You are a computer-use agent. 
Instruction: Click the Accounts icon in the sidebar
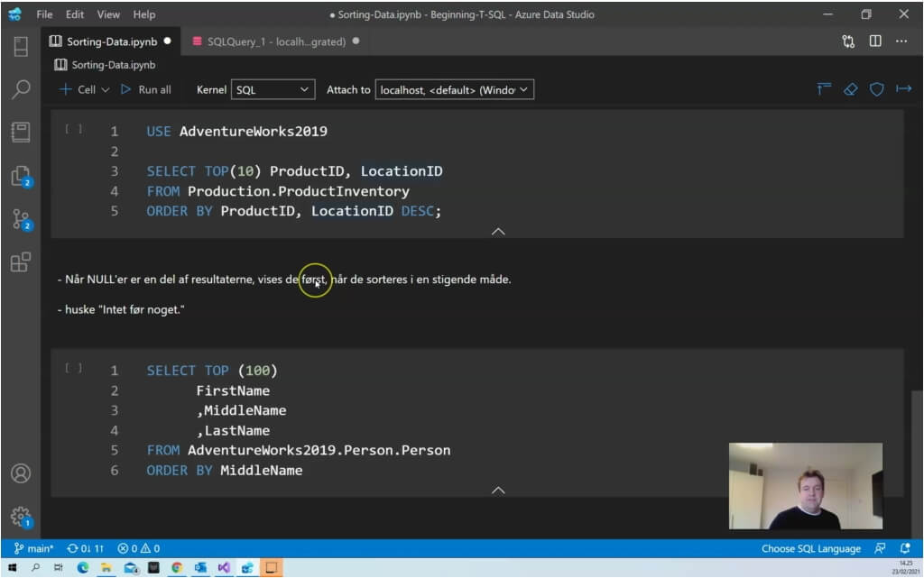point(20,473)
